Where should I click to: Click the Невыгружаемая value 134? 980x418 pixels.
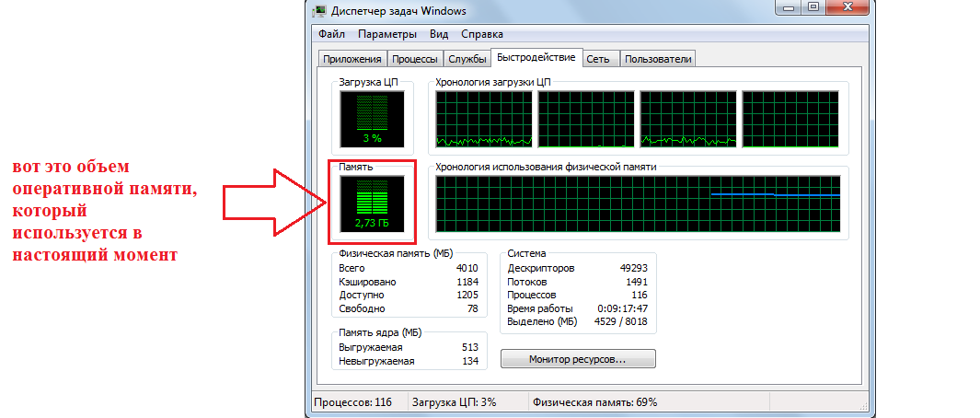pyautogui.click(x=470, y=361)
